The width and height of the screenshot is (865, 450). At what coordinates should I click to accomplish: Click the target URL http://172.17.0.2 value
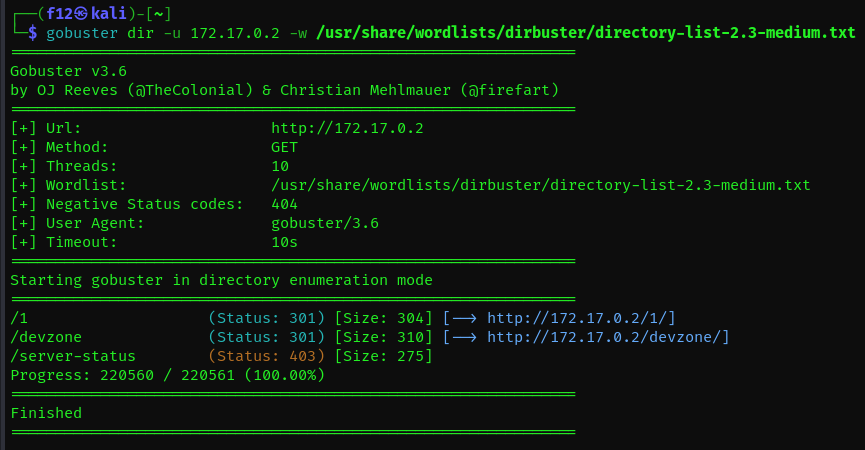pyautogui.click(x=347, y=128)
